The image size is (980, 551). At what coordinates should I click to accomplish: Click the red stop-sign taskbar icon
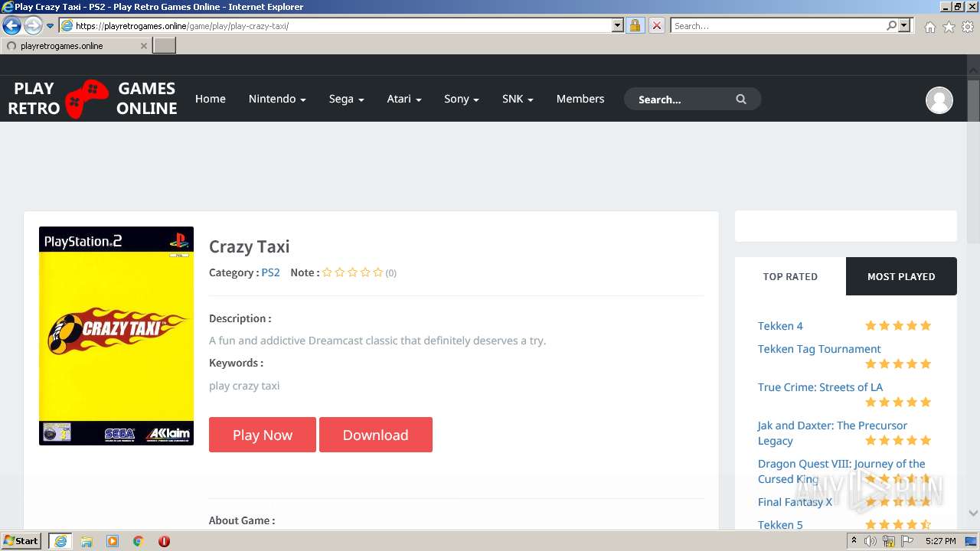pos(164,541)
